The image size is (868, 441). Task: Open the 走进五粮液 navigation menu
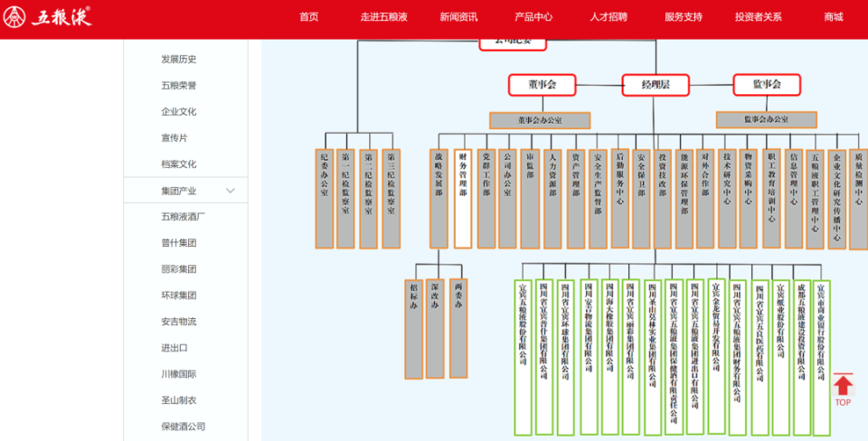(383, 17)
